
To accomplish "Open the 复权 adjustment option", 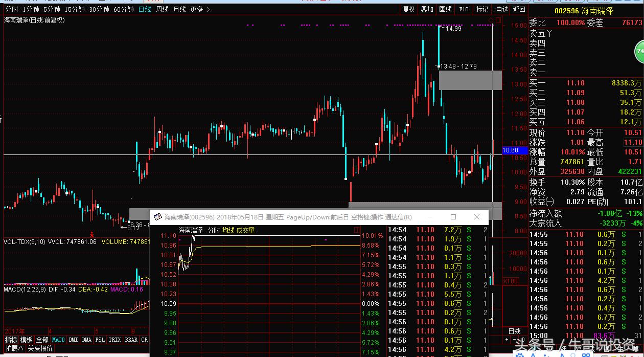I will [409, 9].
